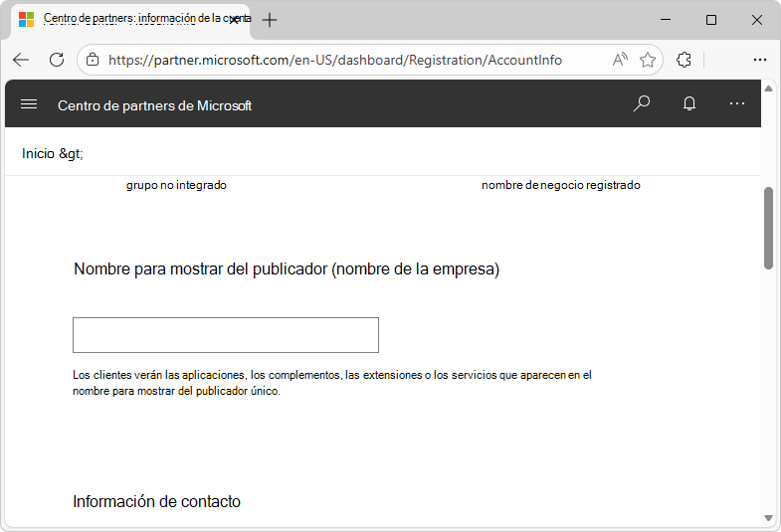This screenshot has height=532, width=781.
Task: Maximize the browser window
Action: pyautogui.click(x=711, y=20)
